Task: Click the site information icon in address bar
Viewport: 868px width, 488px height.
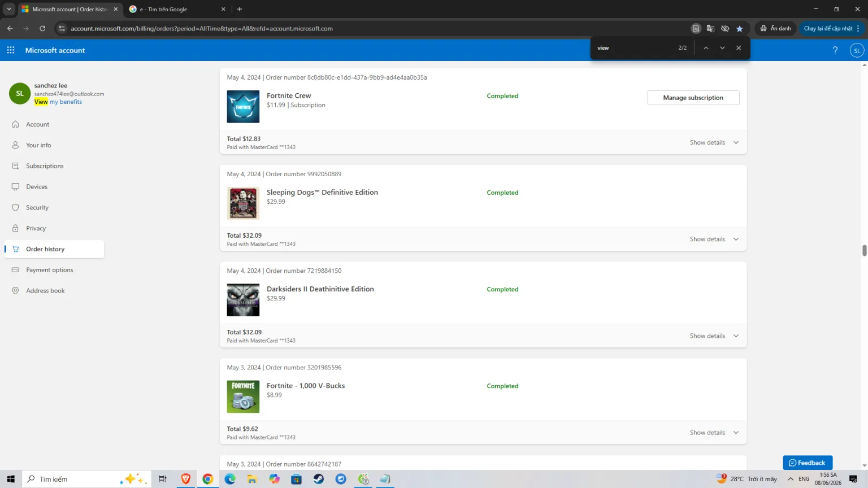Action: [62, 28]
